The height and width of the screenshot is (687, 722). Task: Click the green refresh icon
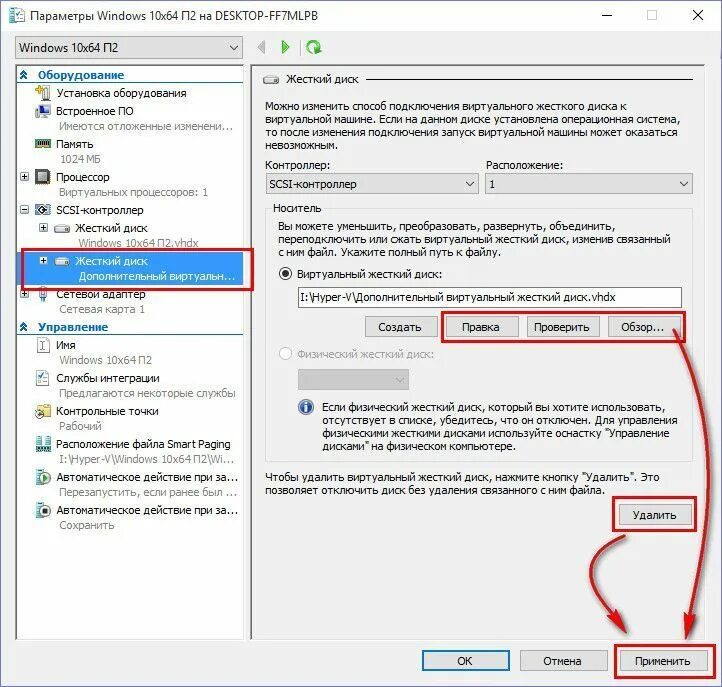coord(314,47)
